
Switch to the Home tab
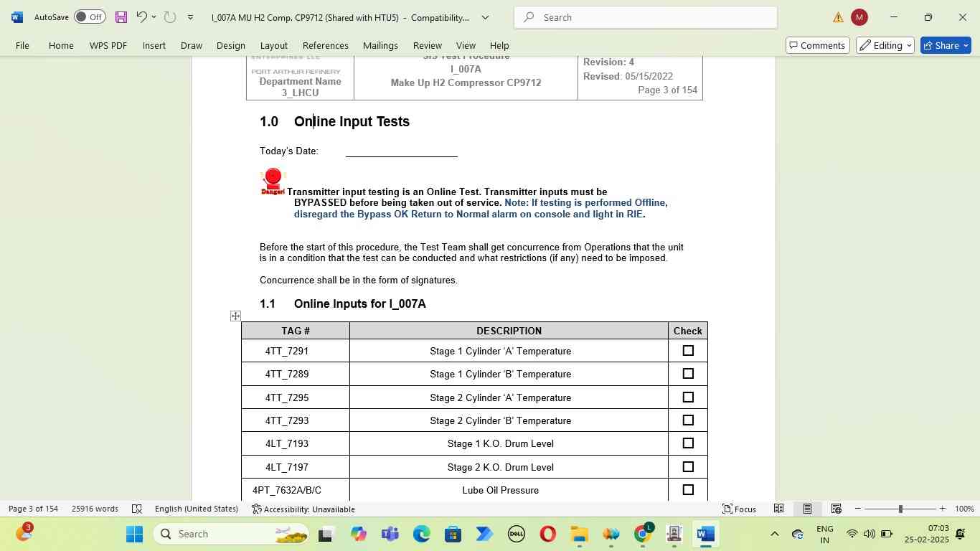(61, 45)
